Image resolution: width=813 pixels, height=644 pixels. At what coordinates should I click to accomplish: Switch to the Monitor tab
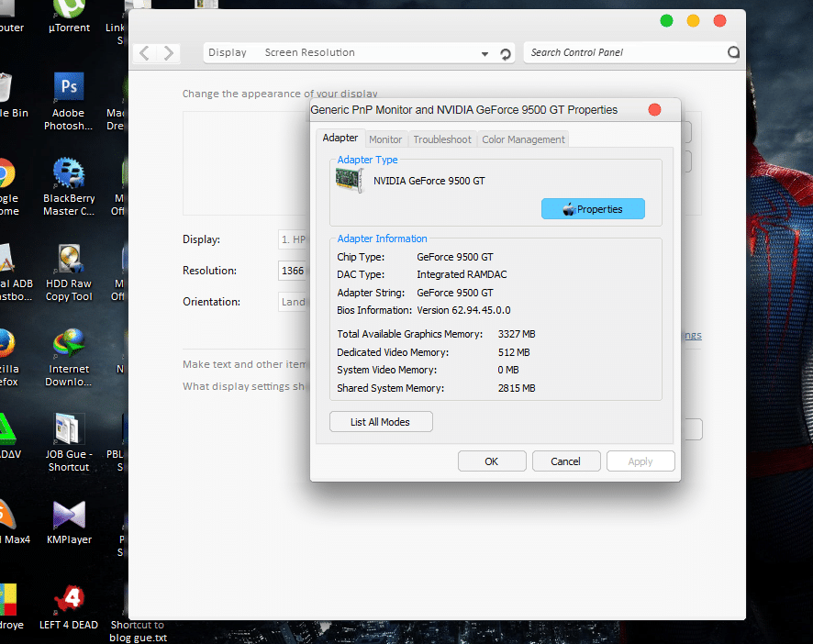tap(385, 139)
